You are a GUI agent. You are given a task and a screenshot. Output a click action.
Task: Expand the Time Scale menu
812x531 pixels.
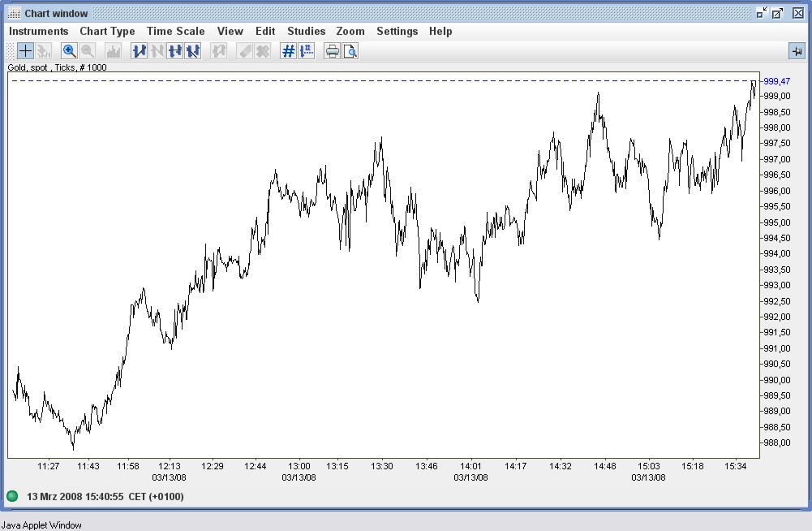coord(175,31)
